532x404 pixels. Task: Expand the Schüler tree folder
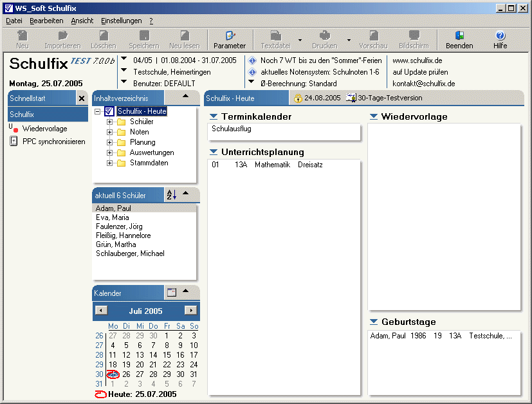coord(109,122)
